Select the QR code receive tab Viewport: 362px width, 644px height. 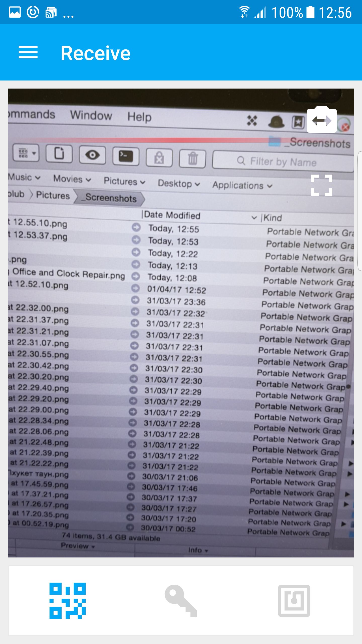tap(67, 600)
